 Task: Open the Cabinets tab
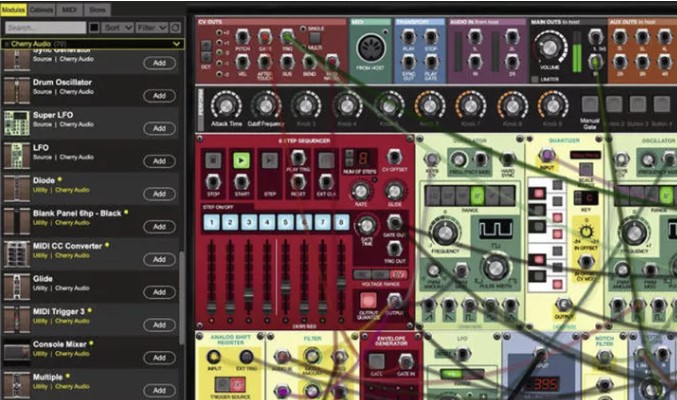[x=42, y=10]
